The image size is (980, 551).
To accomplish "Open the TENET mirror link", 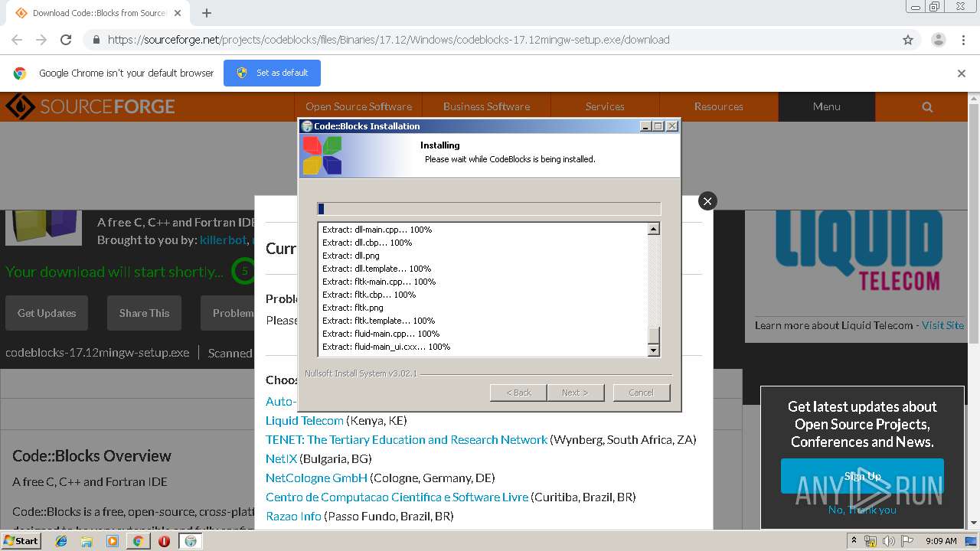I will click(x=407, y=439).
